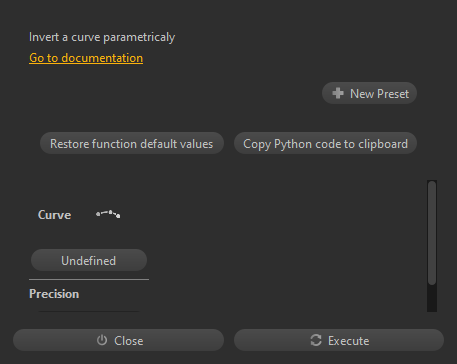Click the Curve parameter label
The image size is (457, 364).
tap(54, 215)
